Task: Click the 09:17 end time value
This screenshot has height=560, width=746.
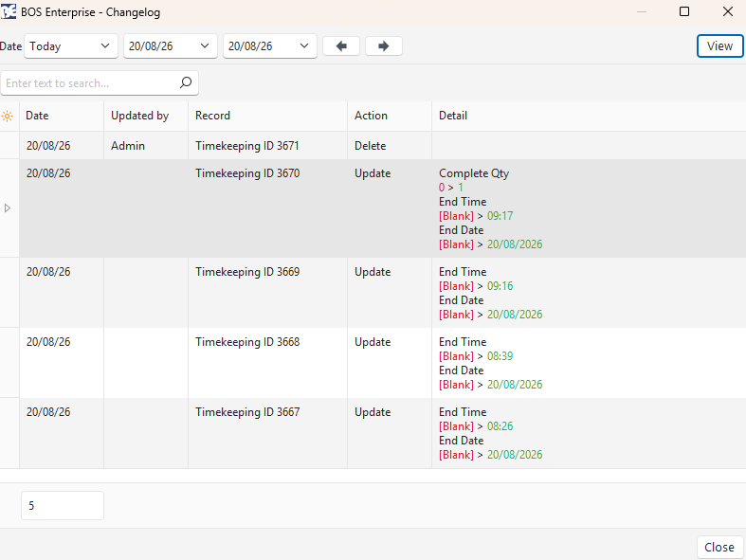Action: [500, 216]
